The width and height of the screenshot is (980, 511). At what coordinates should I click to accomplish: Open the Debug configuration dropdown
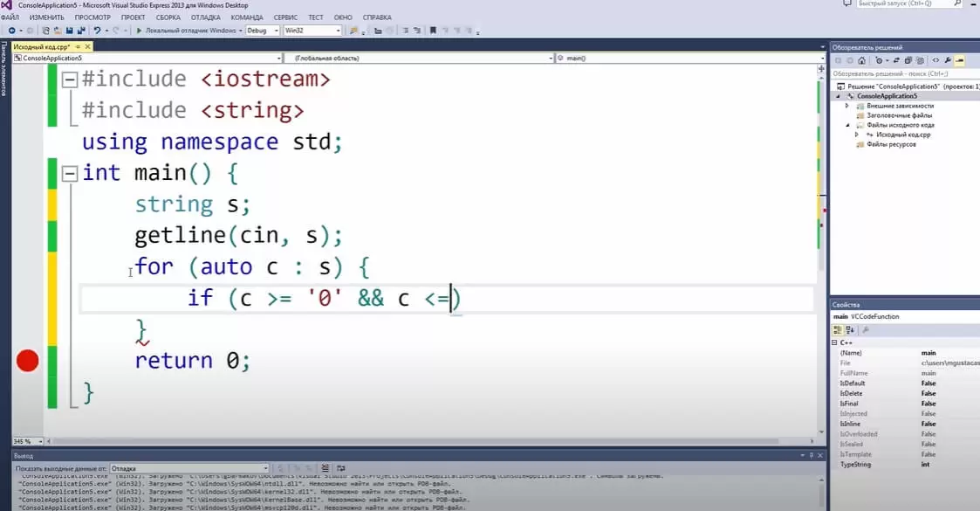point(263,31)
